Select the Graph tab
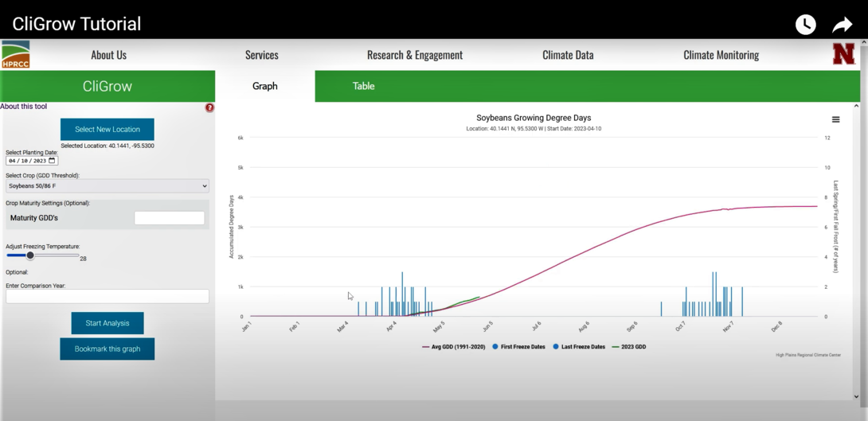868x421 pixels. point(264,86)
